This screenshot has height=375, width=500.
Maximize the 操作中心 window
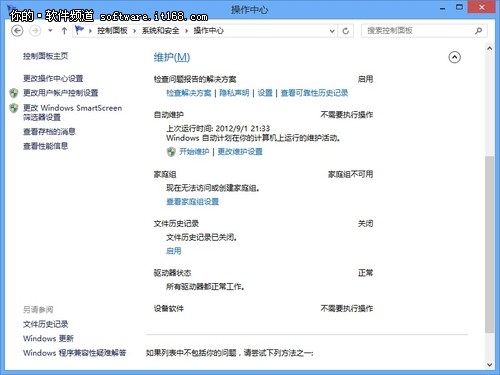click(x=459, y=7)
